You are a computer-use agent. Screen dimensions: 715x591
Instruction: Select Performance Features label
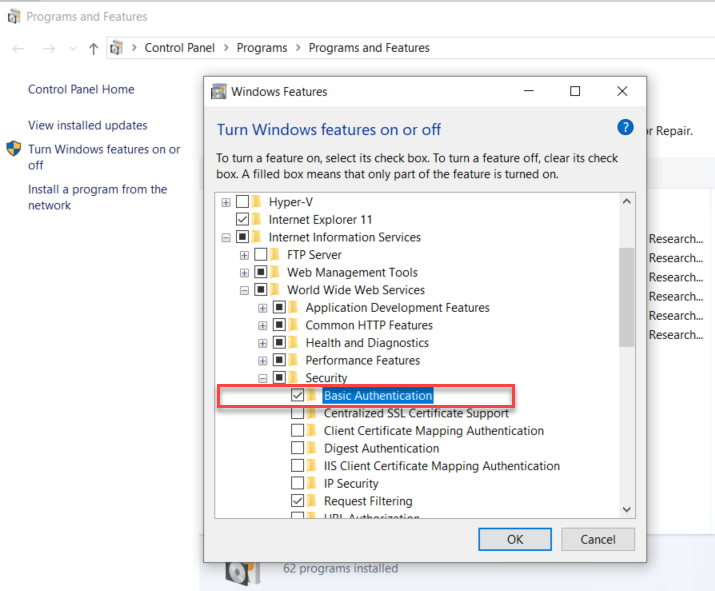(363, 360)
